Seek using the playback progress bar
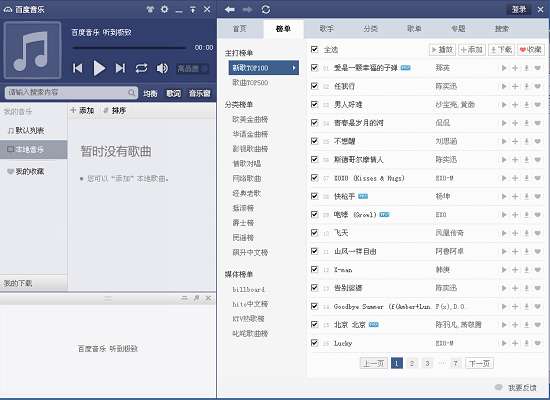The image size is (550, 400). coord(129,48)
